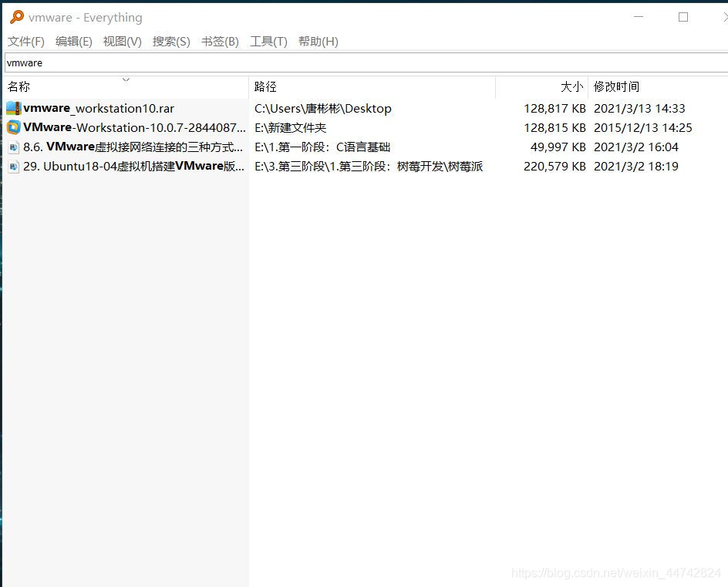This screenshot has height=587, width=728.
Task: Click the date 2015/12/13 14:25
Action: [x=643, y=128]
